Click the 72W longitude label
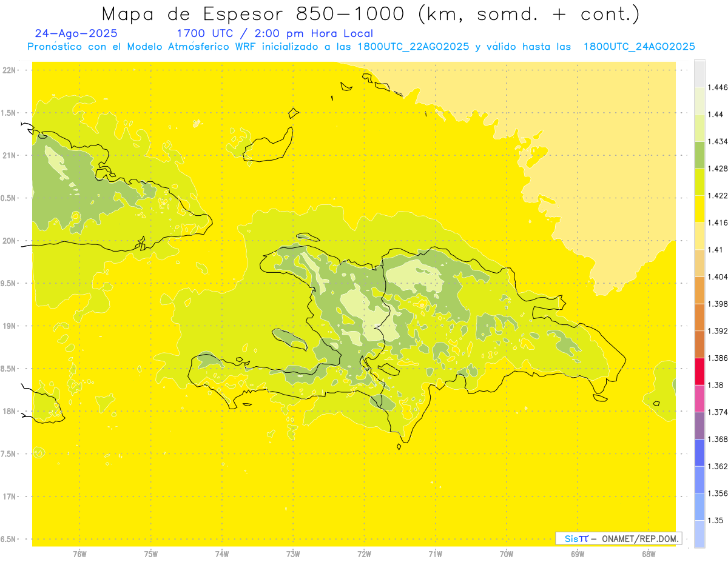Screen dimensions: 728x562 [364, 554]
